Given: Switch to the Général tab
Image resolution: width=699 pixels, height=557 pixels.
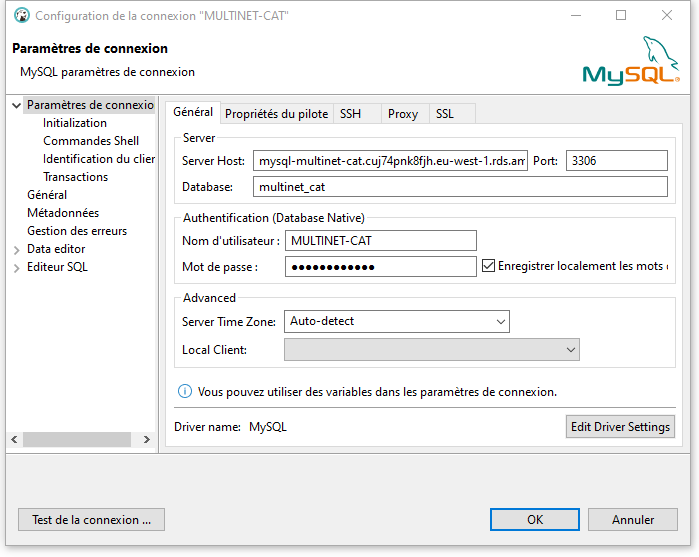Looking at the screenshot, I should pos(193,112).
